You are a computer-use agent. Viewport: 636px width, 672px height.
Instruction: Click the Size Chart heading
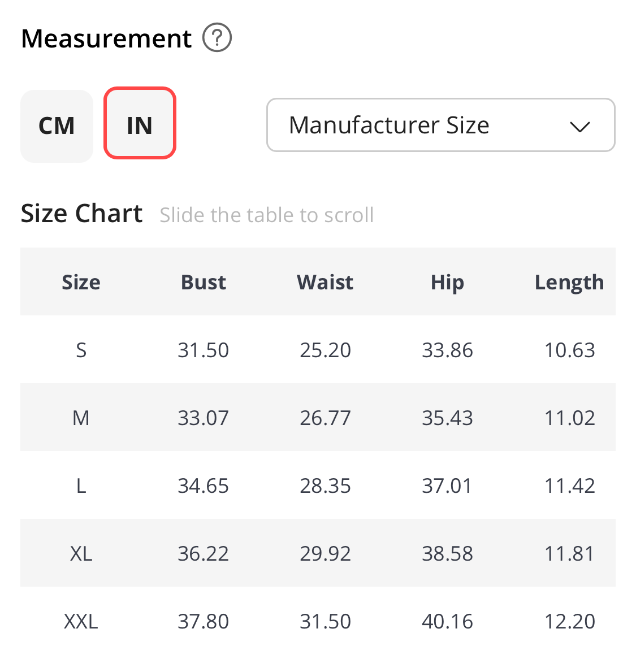tap(81, 213)
